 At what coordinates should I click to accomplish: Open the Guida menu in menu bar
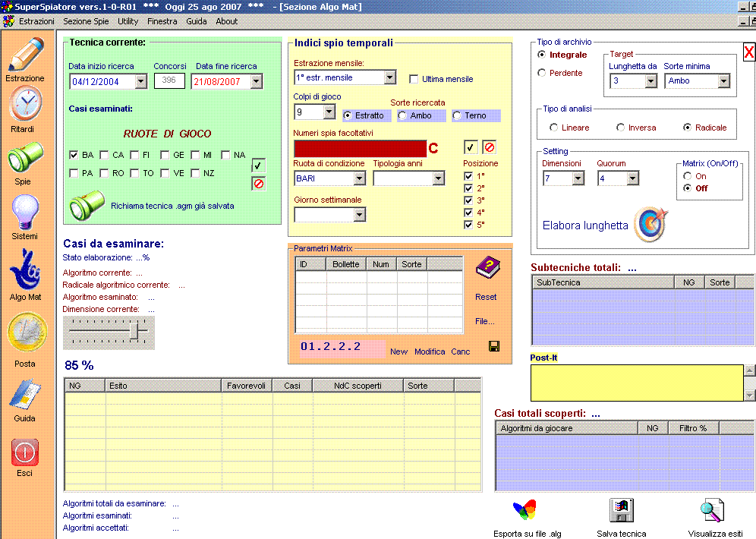(x=197, y=21)
